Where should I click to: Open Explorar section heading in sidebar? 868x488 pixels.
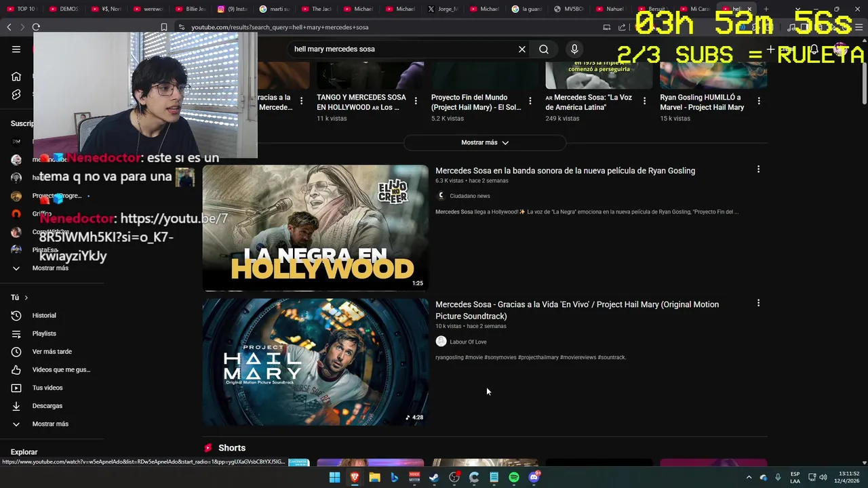[24, 452]
